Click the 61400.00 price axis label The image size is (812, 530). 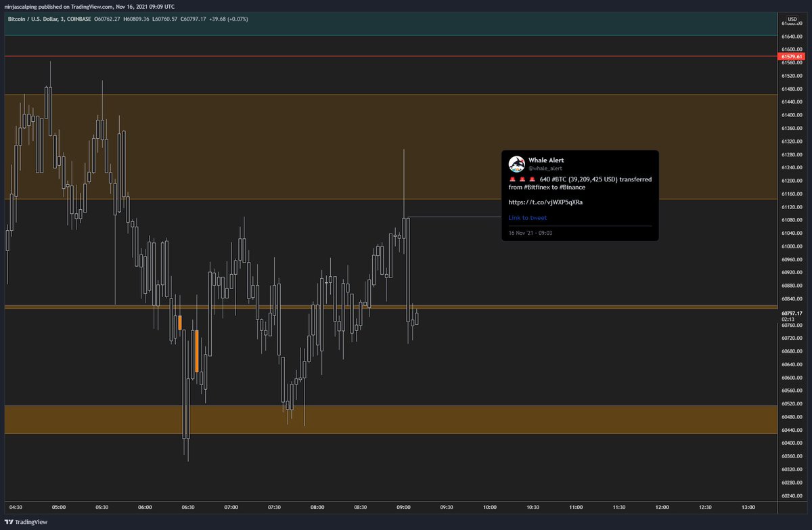click(x=790, y=115)
